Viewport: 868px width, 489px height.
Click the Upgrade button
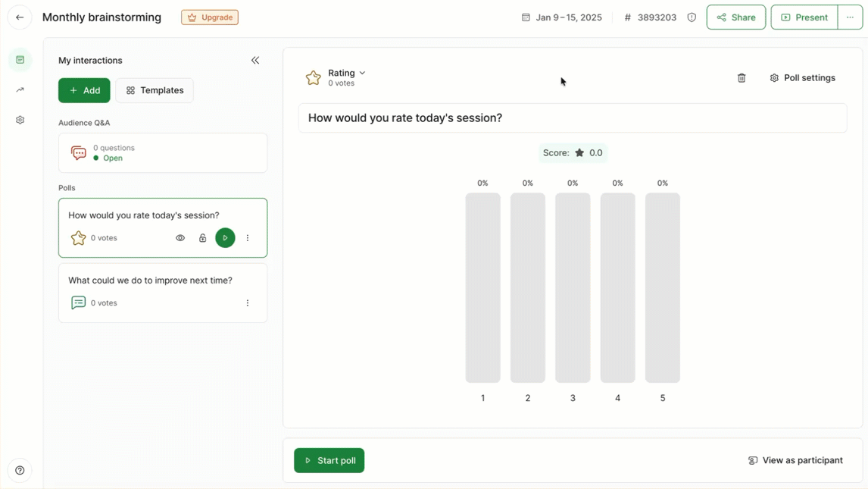point(210,17)
